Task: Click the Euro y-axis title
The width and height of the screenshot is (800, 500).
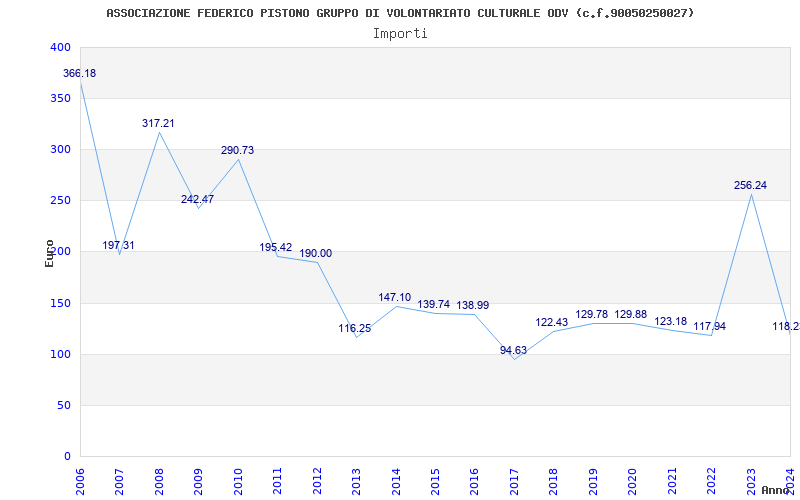Action: pos(49,252)
